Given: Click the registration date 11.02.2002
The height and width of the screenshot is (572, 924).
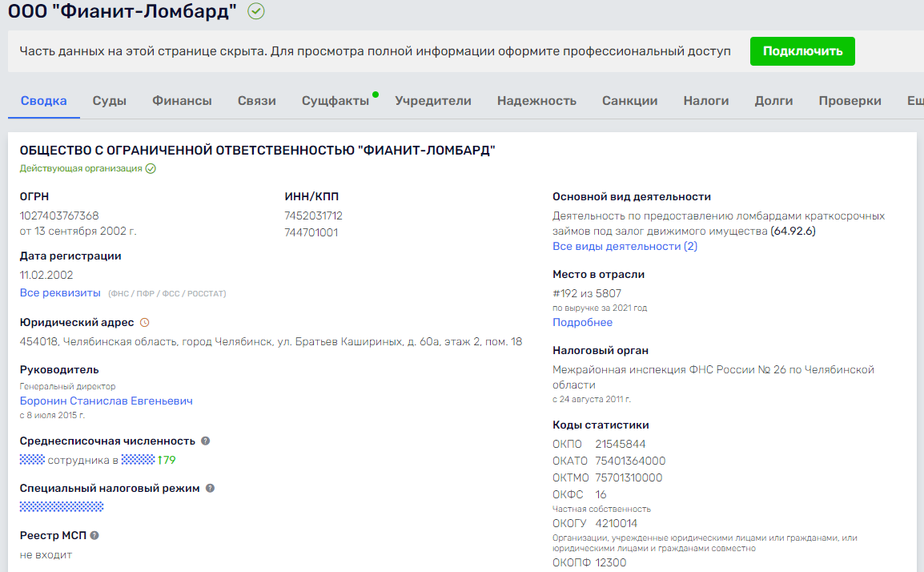Looking at the screenshot, I should pos(46,276).
